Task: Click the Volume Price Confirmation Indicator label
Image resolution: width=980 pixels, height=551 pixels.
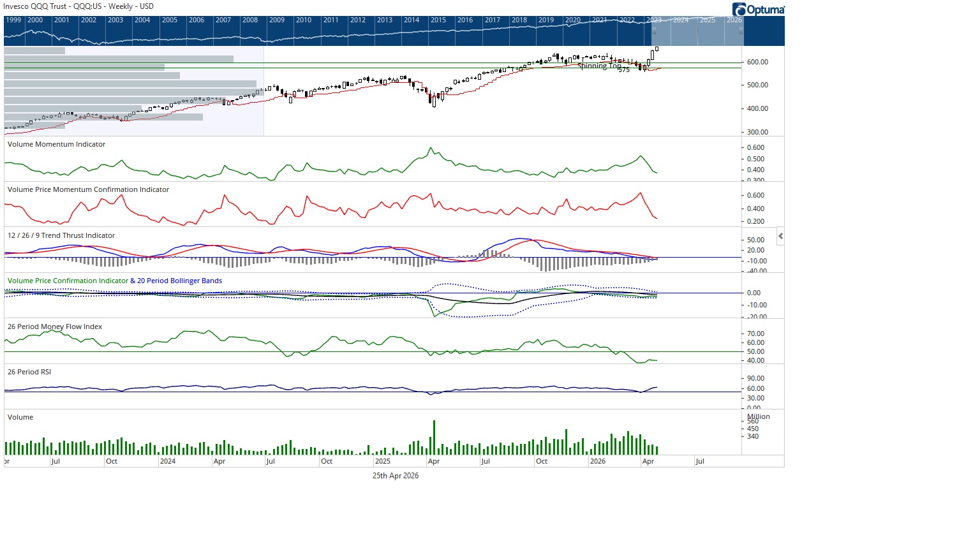Action: click(x=68, y=281)
